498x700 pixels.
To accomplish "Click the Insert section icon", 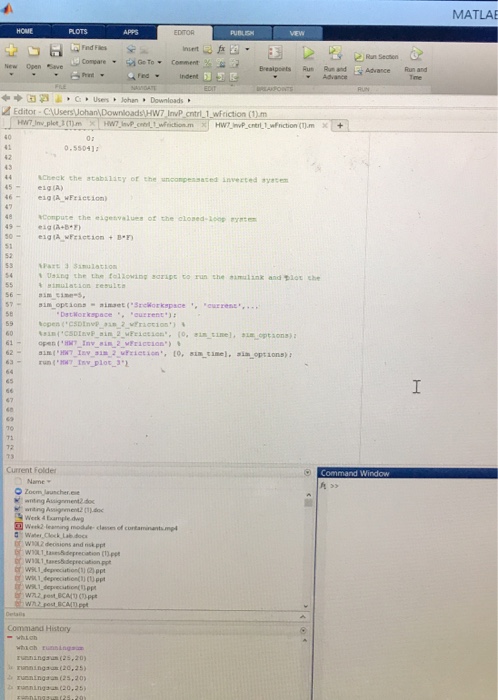I will coord(208,49).
